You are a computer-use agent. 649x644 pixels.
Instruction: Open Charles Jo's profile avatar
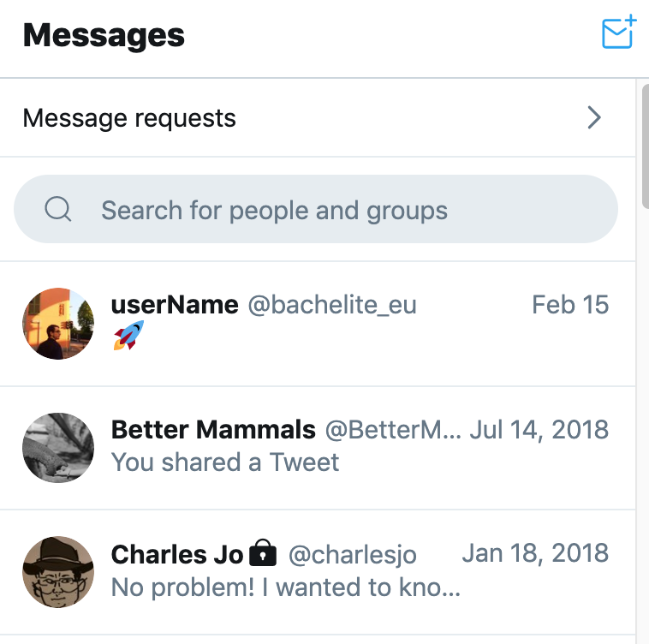click(x=58, y=571)
